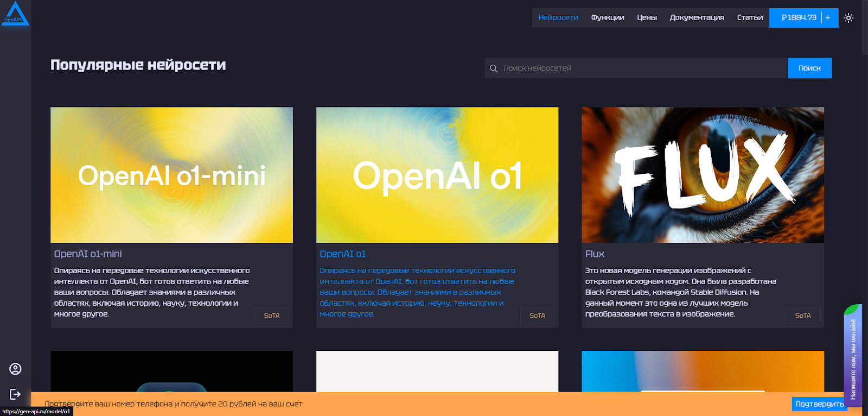Click the highlighted OpenAI o1 description text
Viewport: 868px width, 416px height.
coord(417,292)
